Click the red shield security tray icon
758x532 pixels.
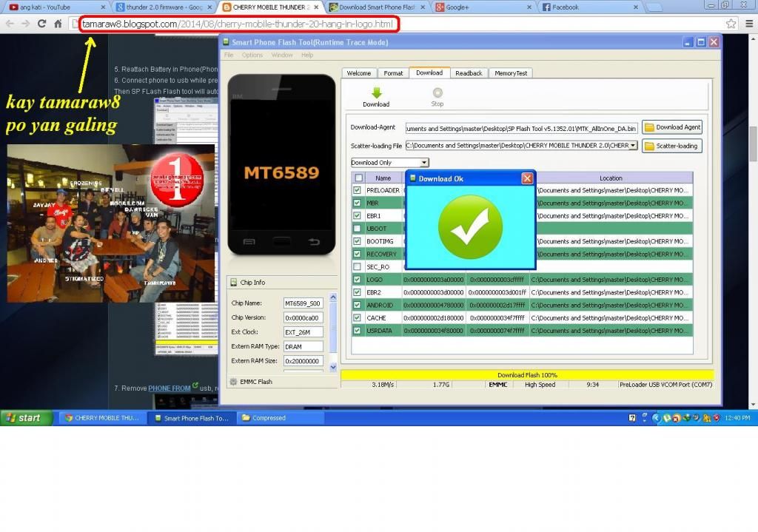(x=717, y=418)
